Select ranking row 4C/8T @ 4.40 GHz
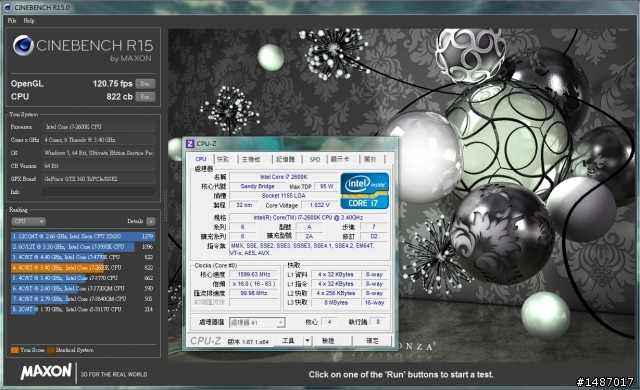This screenshot has height=390, width=640. pos(83,257)
